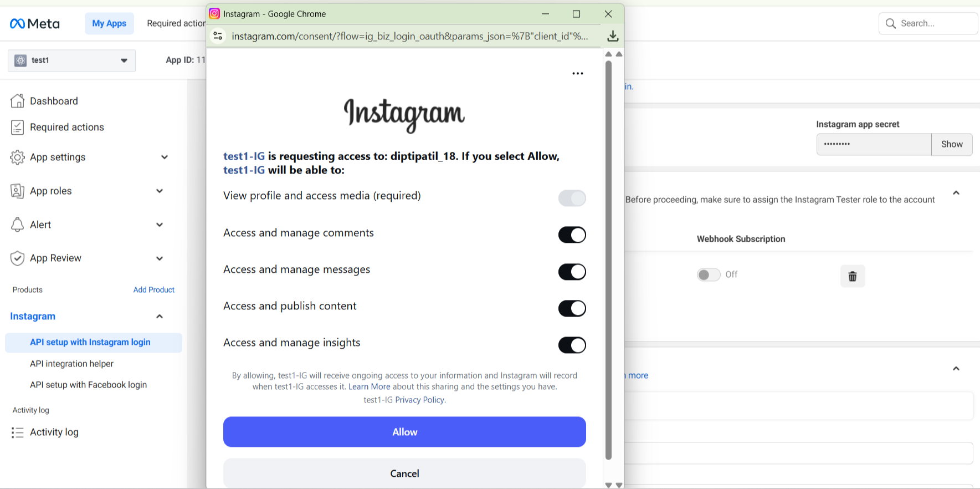980x489 pixels.
Task: Click the Meta search input field
Action: (x=928, y=23)
